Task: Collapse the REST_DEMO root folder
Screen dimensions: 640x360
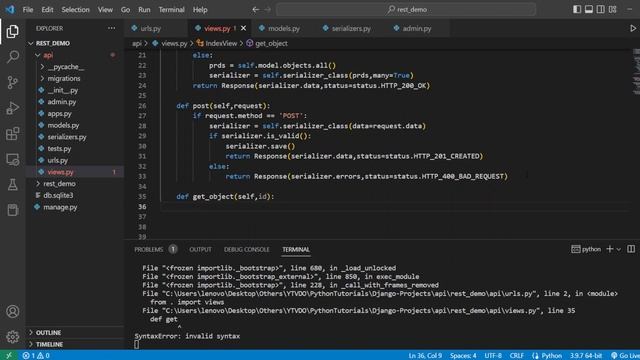Action: (x=75, y=43)
